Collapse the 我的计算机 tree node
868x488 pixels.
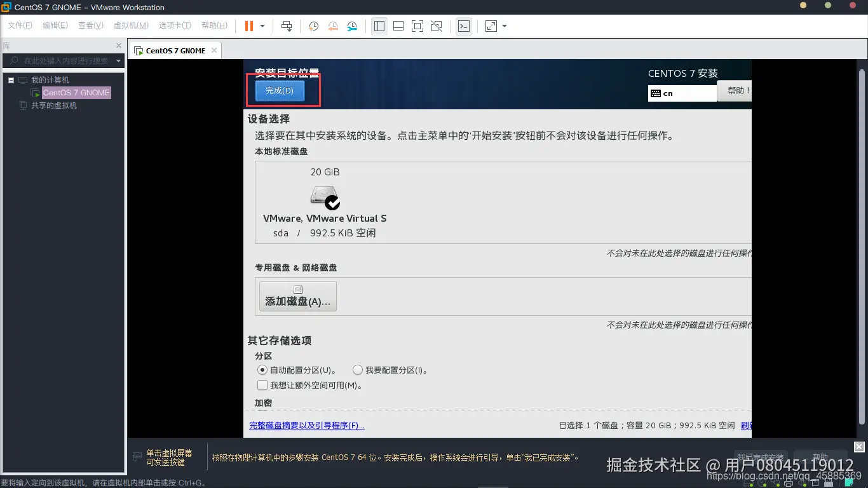point(11,80)
